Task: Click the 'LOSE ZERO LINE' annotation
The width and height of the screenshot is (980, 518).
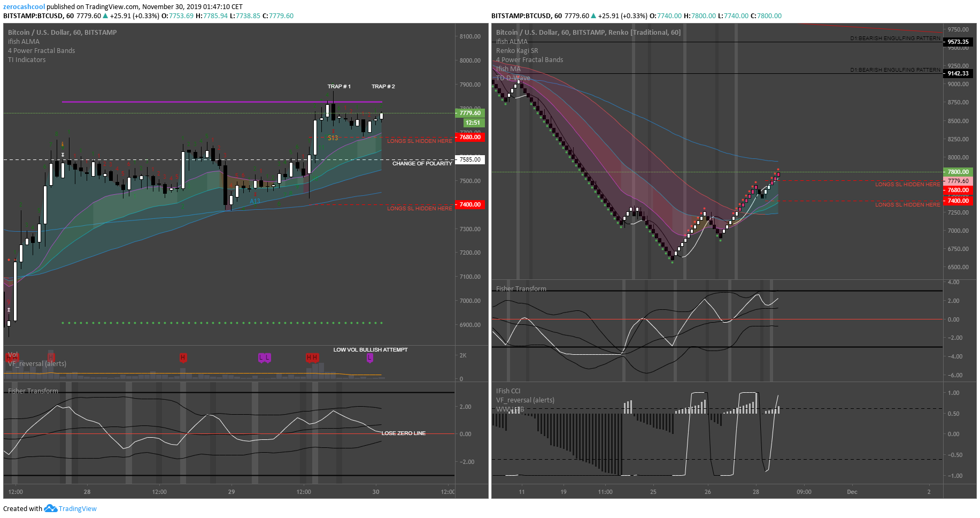Action: tap(404, 433)
